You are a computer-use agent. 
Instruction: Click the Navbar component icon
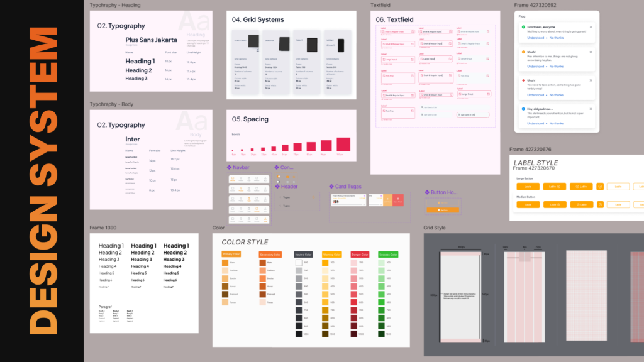(x=230, y=168)
